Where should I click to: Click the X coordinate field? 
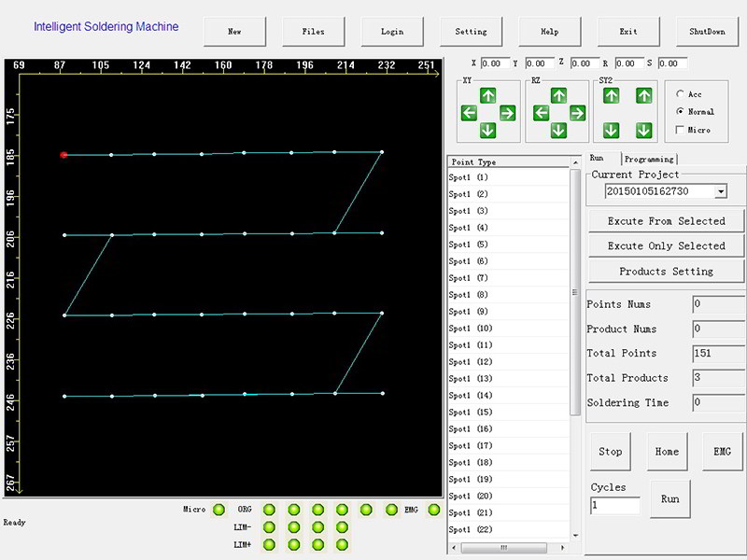click(x=495, y=63)
